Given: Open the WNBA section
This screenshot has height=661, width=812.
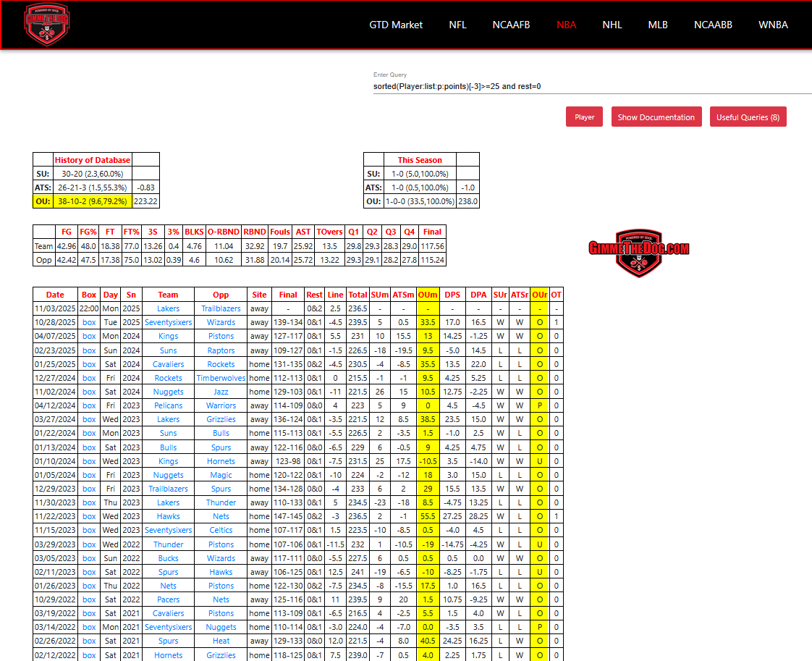Looking at the screenshot, I should 773,25.
